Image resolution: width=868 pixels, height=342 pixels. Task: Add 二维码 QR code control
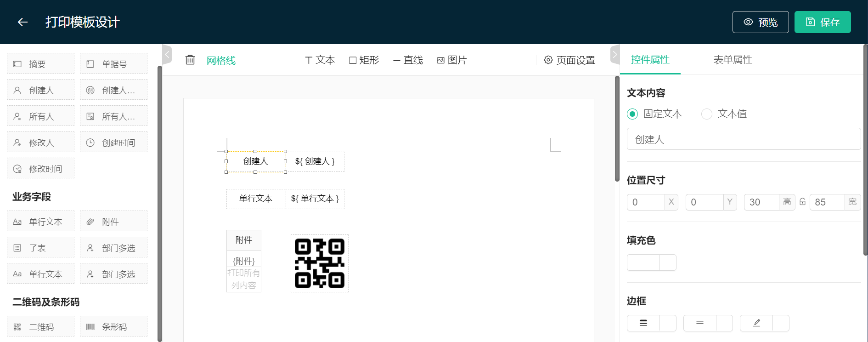[x=40, y=326]
